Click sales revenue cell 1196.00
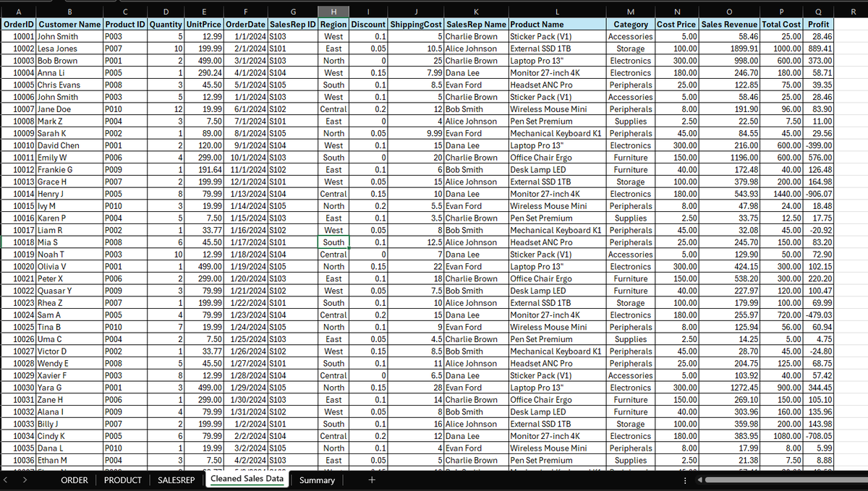This screenshot has width=868, height=491. pos(730,158)
